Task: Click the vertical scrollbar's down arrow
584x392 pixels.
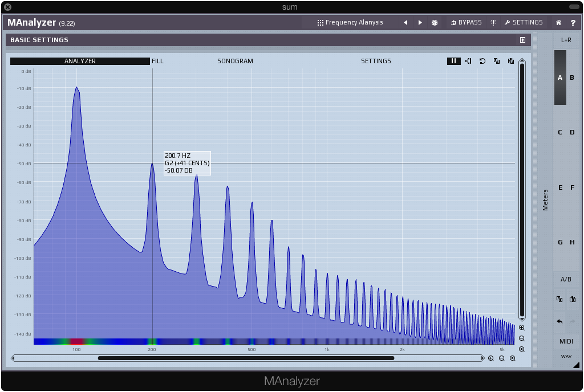Action: [x=522, y=318]
